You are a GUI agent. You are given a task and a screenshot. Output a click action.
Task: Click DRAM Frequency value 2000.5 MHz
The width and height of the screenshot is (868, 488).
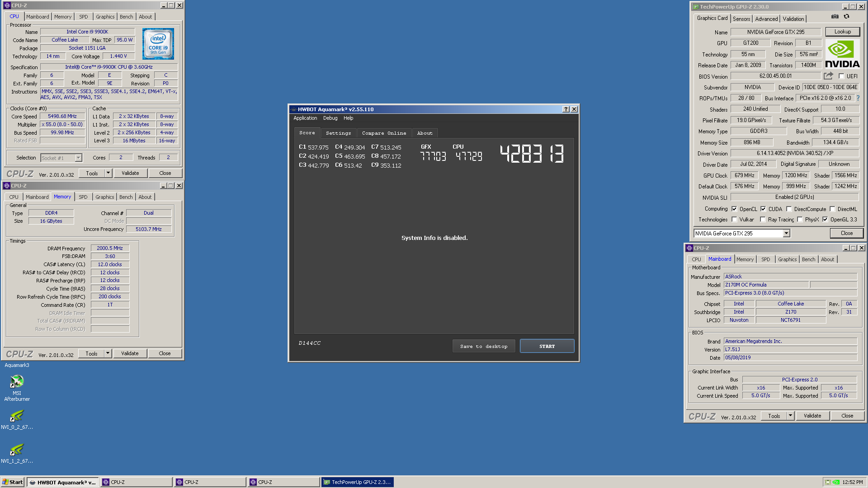pyautogui.click(x=110, y=248)
